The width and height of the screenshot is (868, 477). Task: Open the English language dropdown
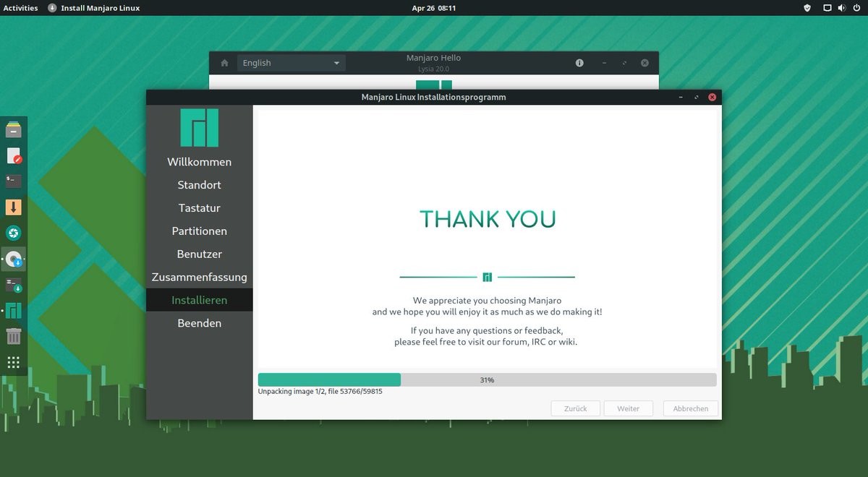(292, 63)
